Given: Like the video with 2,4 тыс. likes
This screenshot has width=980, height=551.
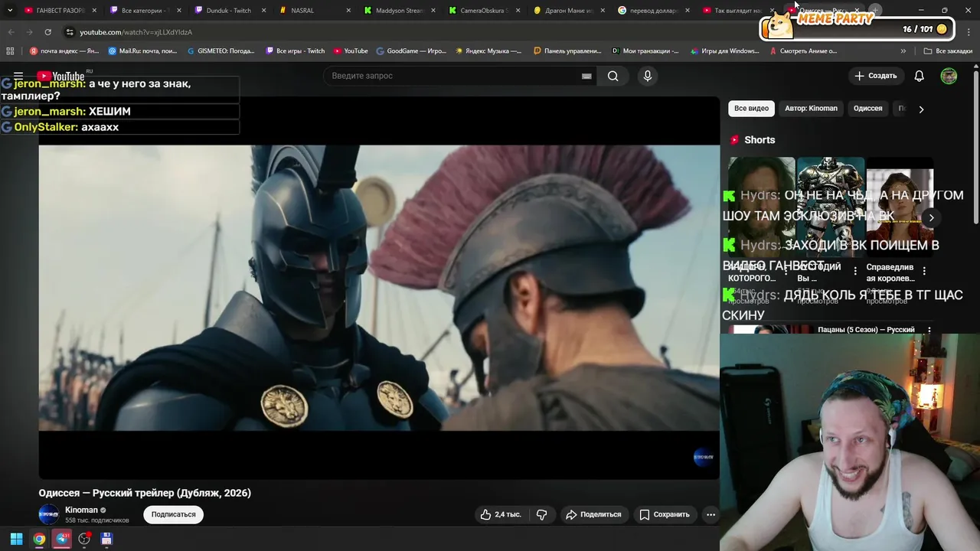Looking at the screenshot, I should coord(501,514).
